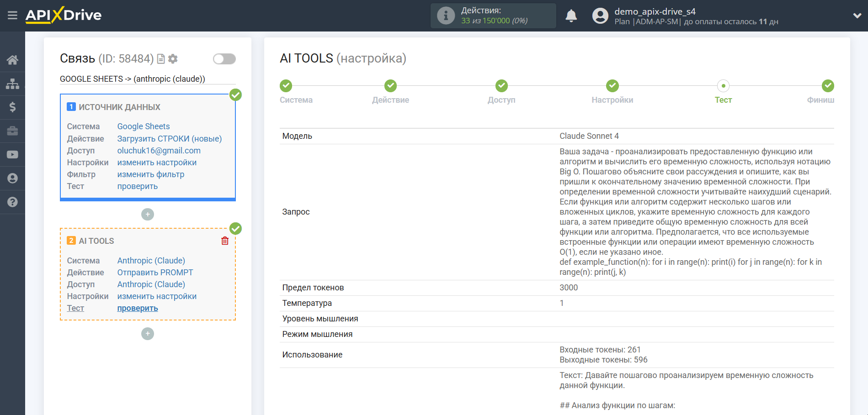The height and width of the screenshot is (415, 868).
Task: Open connection settings gear icon
Action: pos(173,59)
